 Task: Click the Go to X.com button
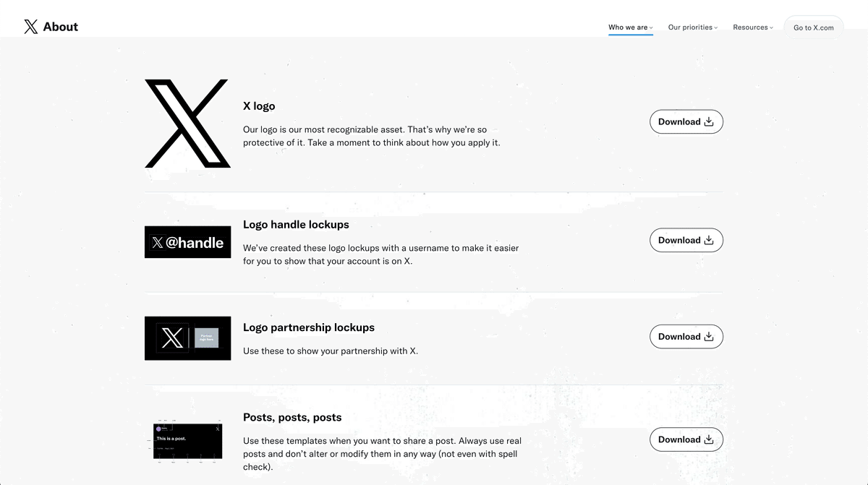point(813,27)
